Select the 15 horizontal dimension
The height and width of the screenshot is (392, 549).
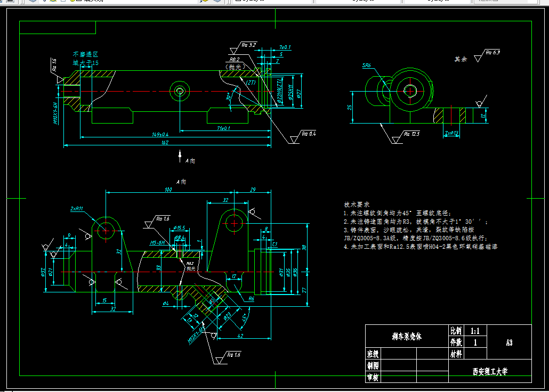tap(104, 300)
